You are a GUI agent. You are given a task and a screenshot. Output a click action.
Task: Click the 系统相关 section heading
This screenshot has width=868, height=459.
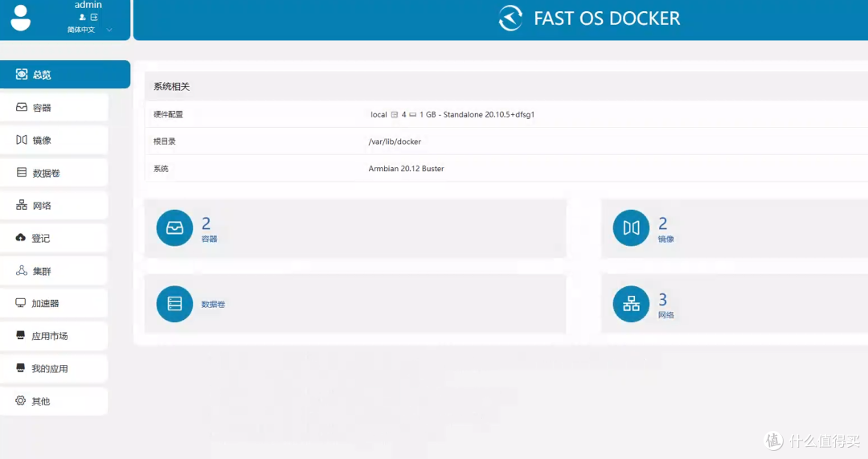[x=172, y=86]
